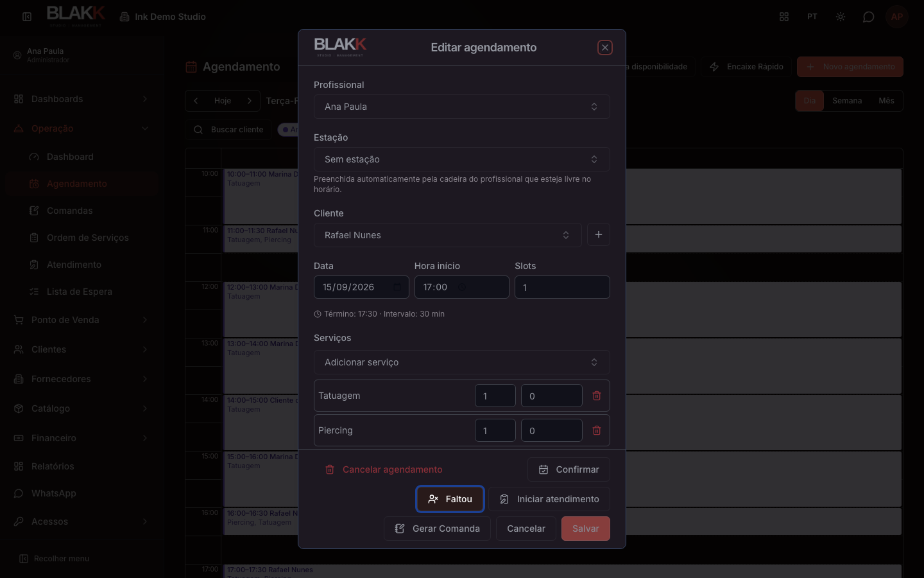Open the calendar picker icon in Data field
The image size is (924, 578).
point(397,287)
